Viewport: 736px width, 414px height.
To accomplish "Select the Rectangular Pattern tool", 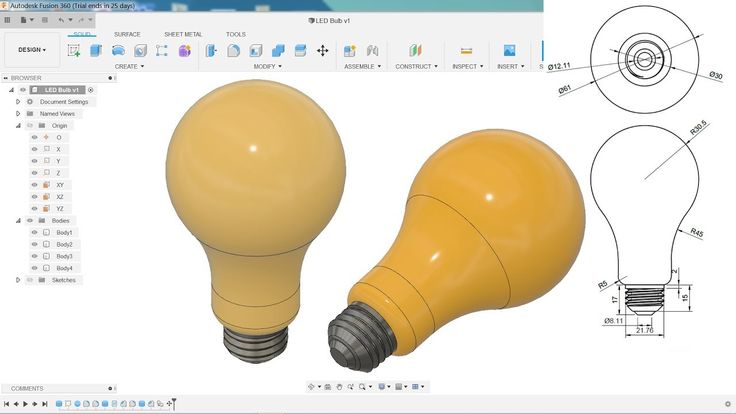I will coord(162,50).
